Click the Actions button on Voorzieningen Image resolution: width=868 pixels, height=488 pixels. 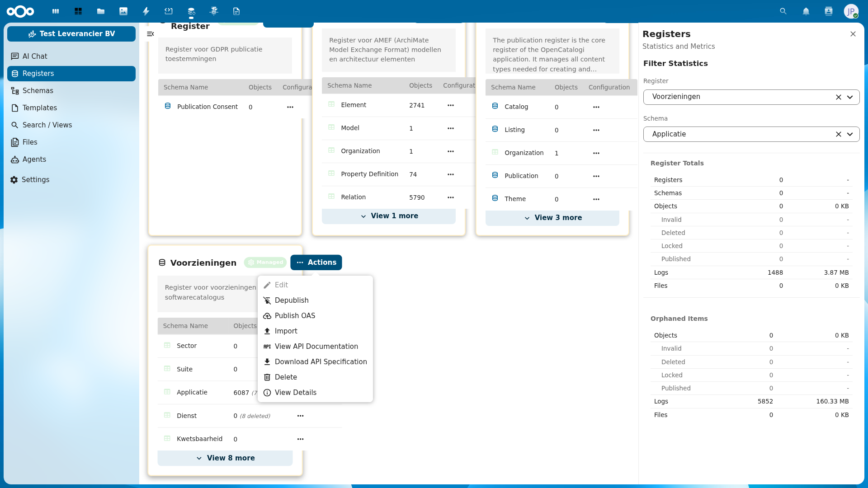[316, 262]
